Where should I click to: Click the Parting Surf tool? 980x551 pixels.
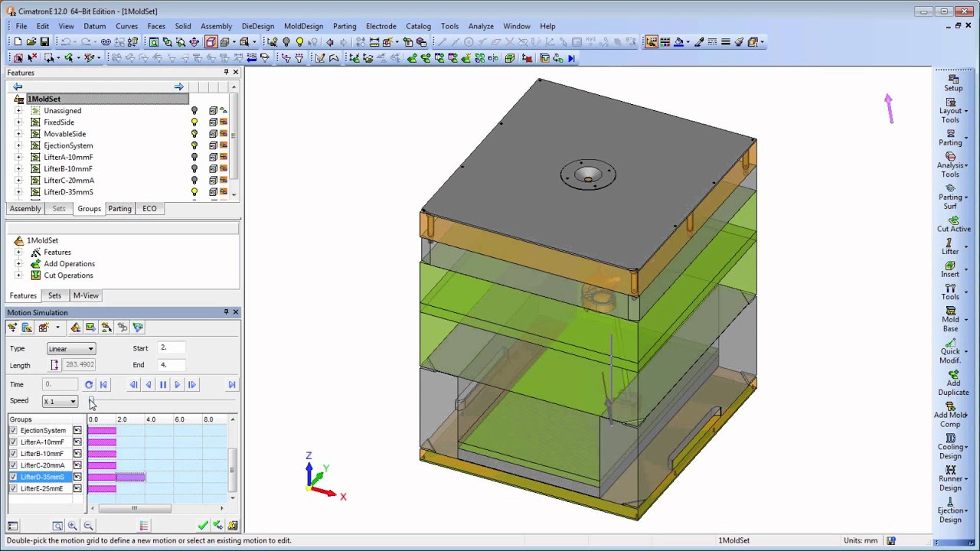coord(951,197)
